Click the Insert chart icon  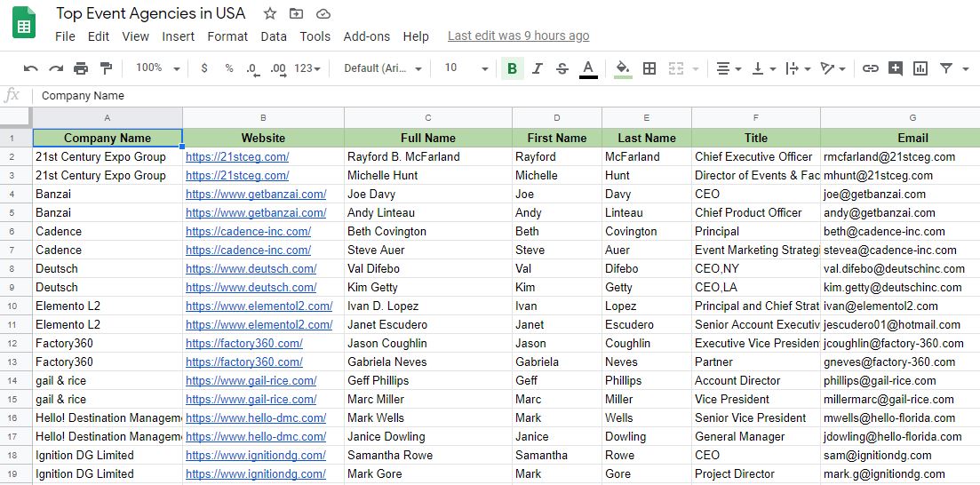(920, 68)
